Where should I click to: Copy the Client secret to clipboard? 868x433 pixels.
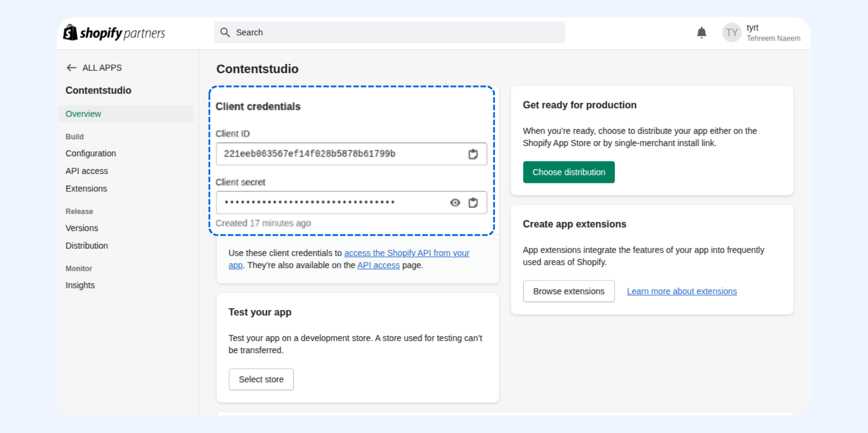pyautogui.click(x=473, y=202)
